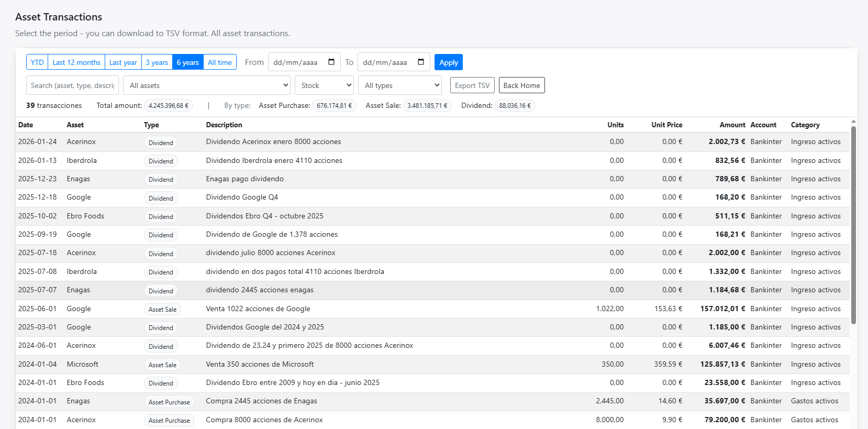
Task: Open the Stock asset class dropdown
Action: coord(325,85)
